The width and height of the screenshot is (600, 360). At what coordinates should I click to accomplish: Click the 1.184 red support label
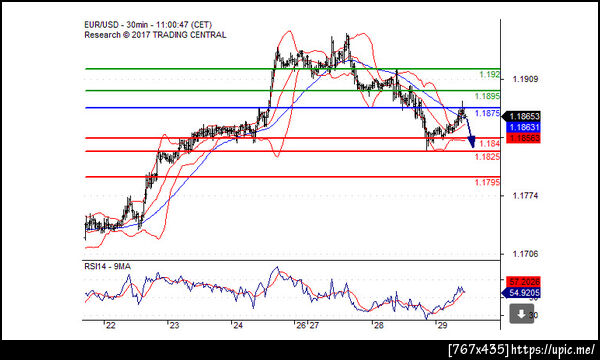490,143
